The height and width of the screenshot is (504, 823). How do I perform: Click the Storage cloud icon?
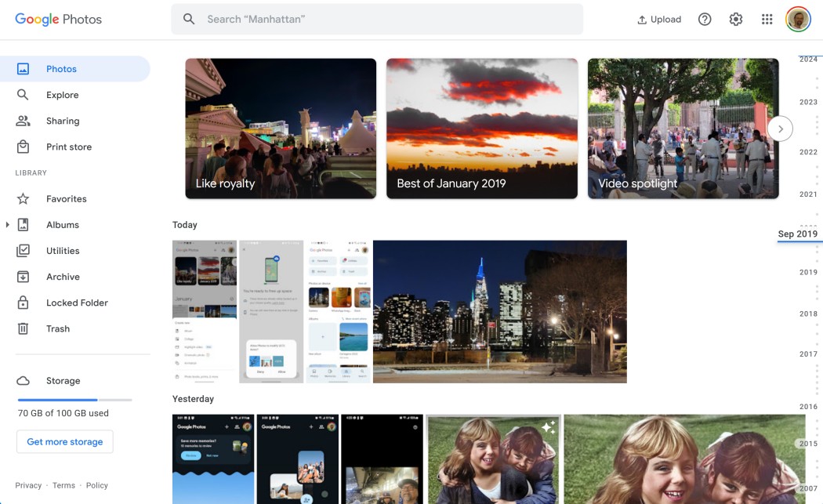click(x=23, y=381)
